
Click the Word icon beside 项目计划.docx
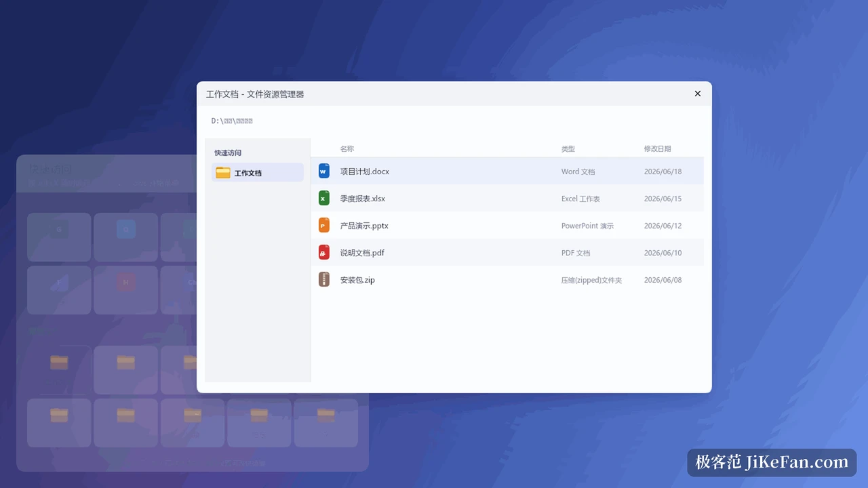(x=324, y=171)
